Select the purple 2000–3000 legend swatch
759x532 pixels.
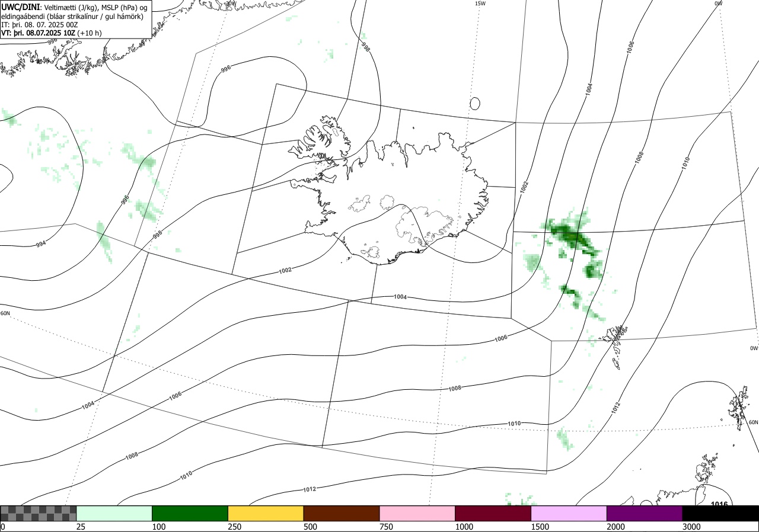click(x=645, y=513)
